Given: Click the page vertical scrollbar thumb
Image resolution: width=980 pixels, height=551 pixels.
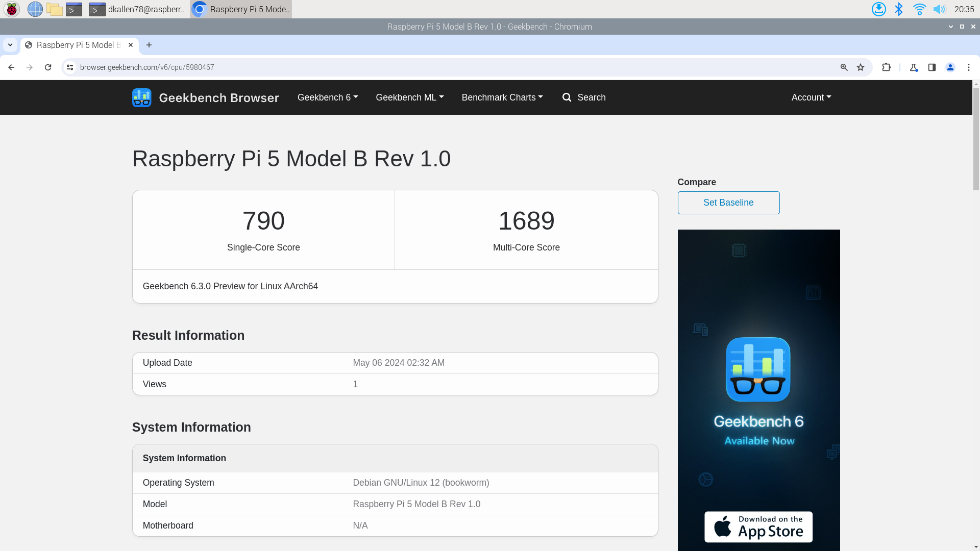Looking at the screenshot, I should click(x=976, y=139).
